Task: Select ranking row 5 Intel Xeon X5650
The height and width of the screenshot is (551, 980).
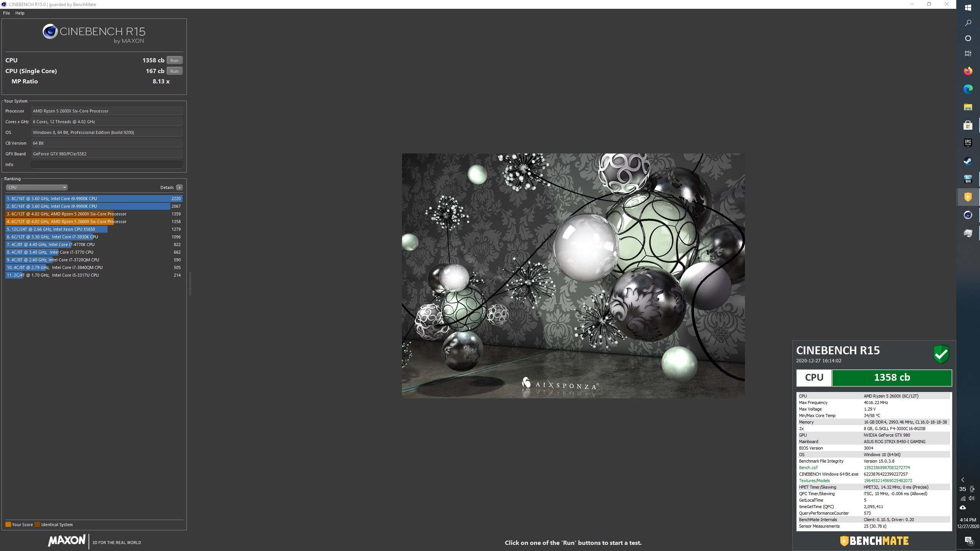Action: [x=94, y=229]
